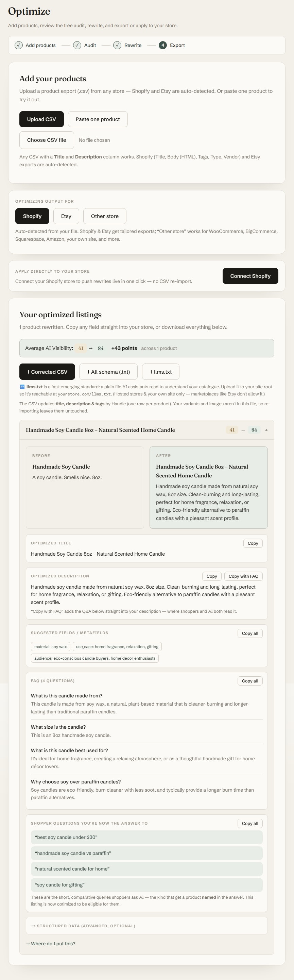Click the 'Add your products' heading

pyautogui.click(x=53, y=79)
